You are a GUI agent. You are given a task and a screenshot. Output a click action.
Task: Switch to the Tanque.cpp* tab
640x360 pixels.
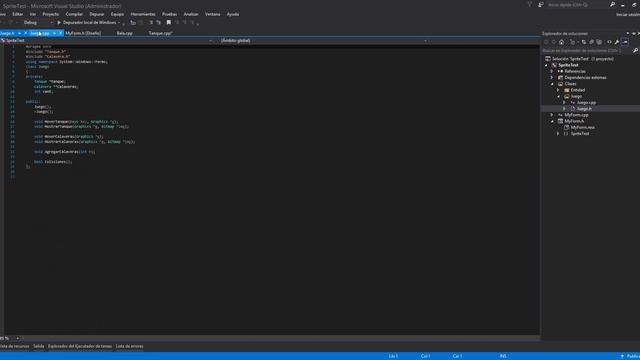pos(160,33)
